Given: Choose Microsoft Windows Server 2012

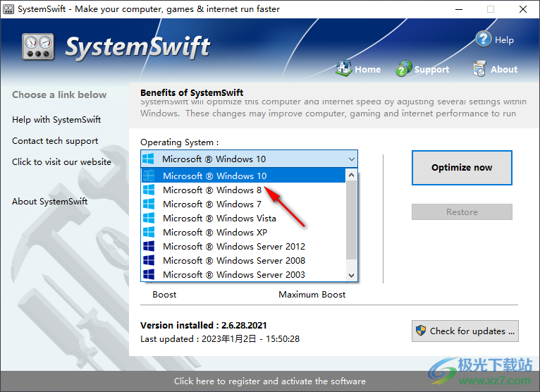Looking at the screenshot, I should pos(243,247).
